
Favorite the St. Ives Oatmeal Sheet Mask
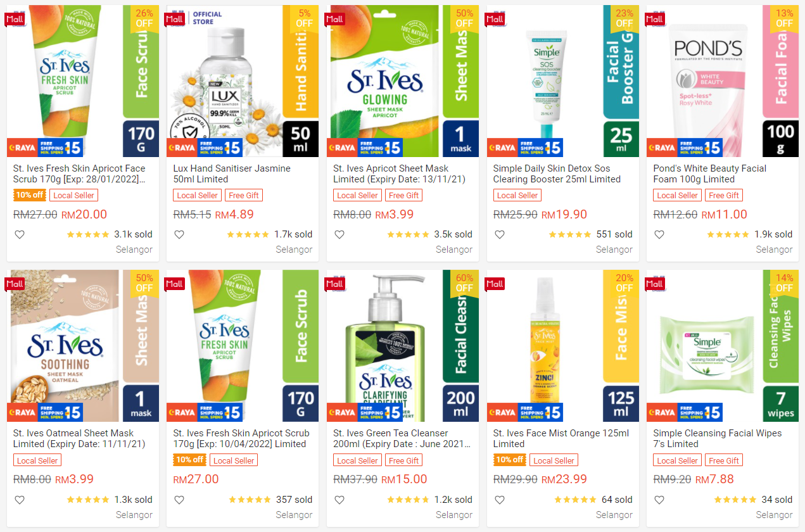pos(20,500)
